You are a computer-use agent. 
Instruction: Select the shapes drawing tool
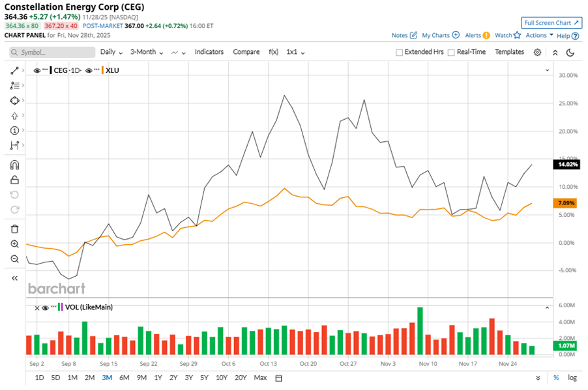point(14,100)
